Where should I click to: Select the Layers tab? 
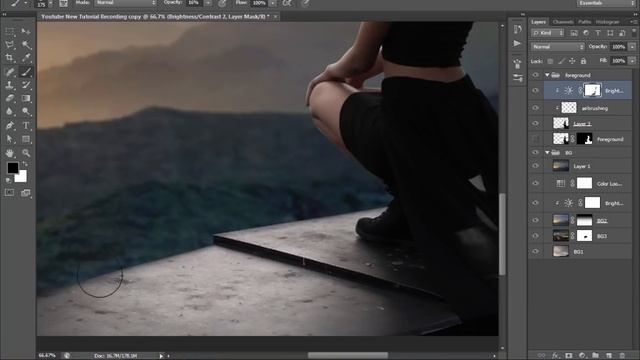point(538,22)
